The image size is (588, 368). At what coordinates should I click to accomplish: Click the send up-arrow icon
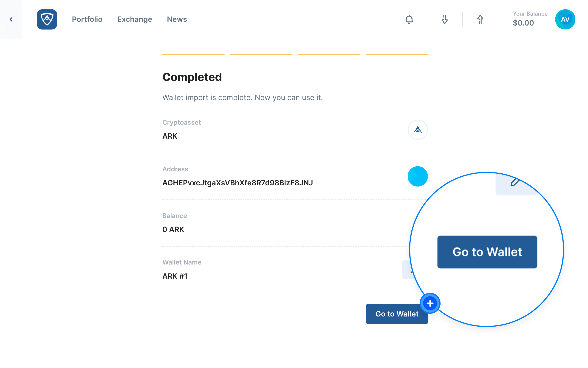(480, 20)
